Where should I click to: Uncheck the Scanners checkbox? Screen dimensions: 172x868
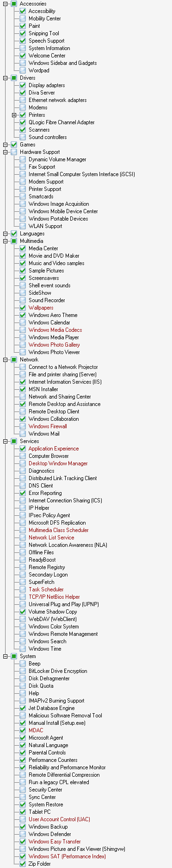23,130
